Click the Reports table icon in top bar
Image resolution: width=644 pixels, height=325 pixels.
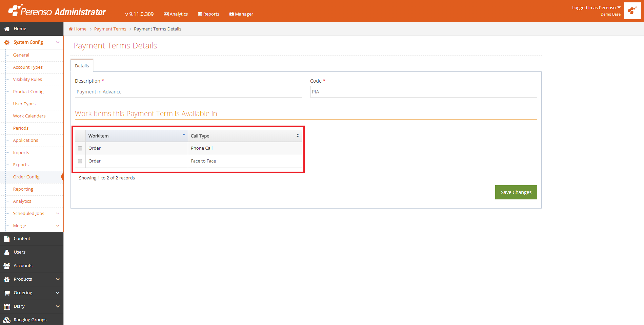[200, 14]
